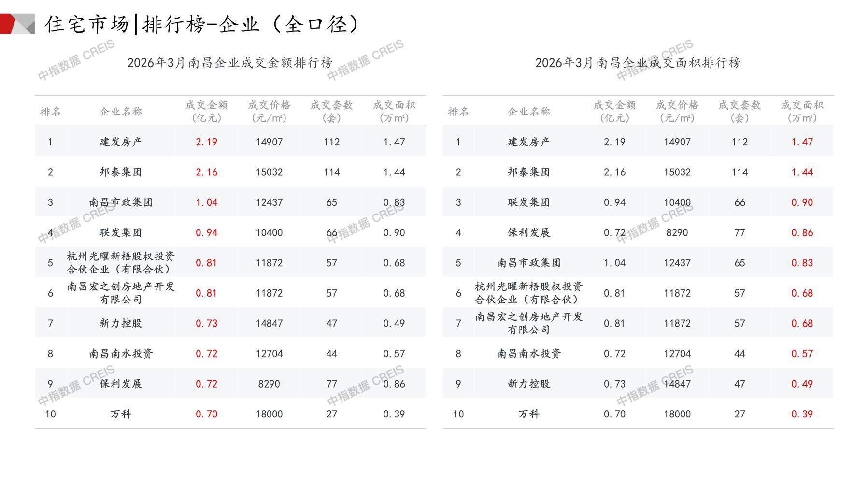This screenshot has height=488, width=868.
Task: Select the red 2.19 amount for 建发房产
Action: [x=206, y=142]
